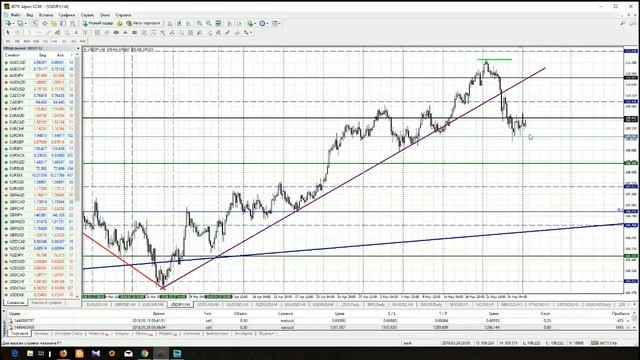Switch chart to bar chart
Image resolution: width=640 pixels, height=360 pixels.
[x=170, y=23]
